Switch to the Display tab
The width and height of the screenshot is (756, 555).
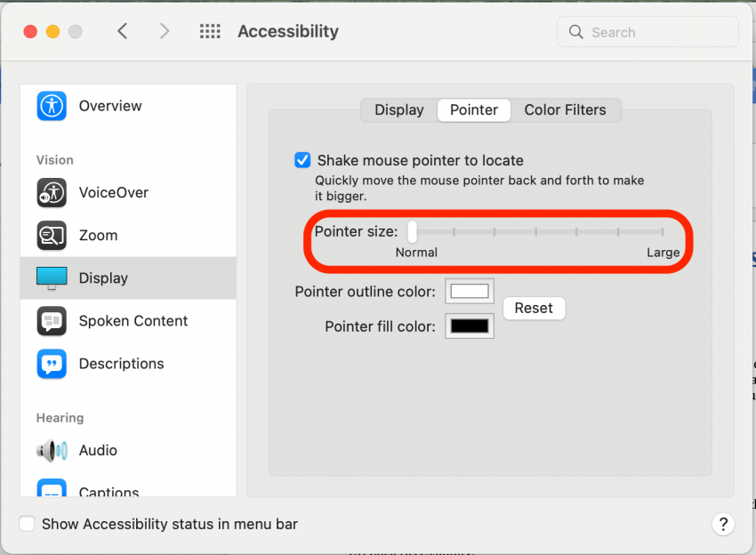click(399, 110)
